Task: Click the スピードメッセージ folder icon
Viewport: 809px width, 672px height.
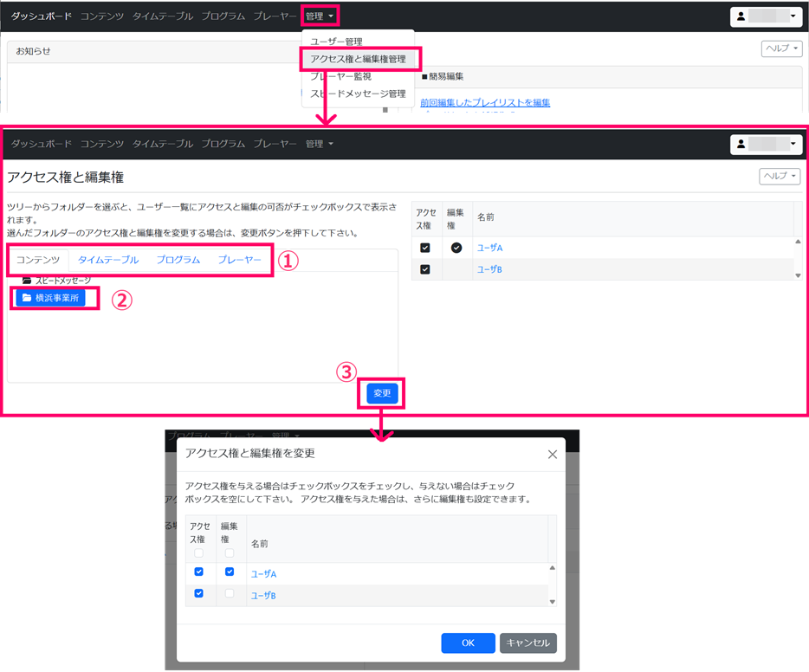Action: click(x=29, y=280)
